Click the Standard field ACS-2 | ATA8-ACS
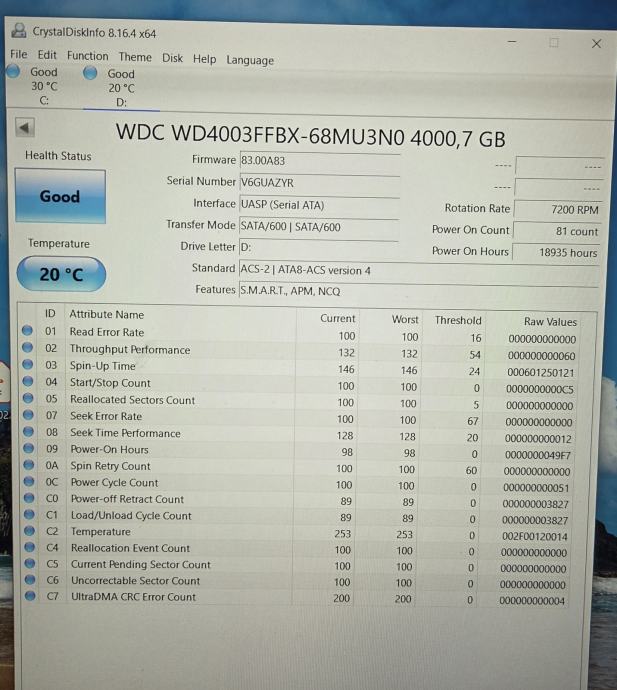Screen dimensions: 617x690 pos(418,270)
